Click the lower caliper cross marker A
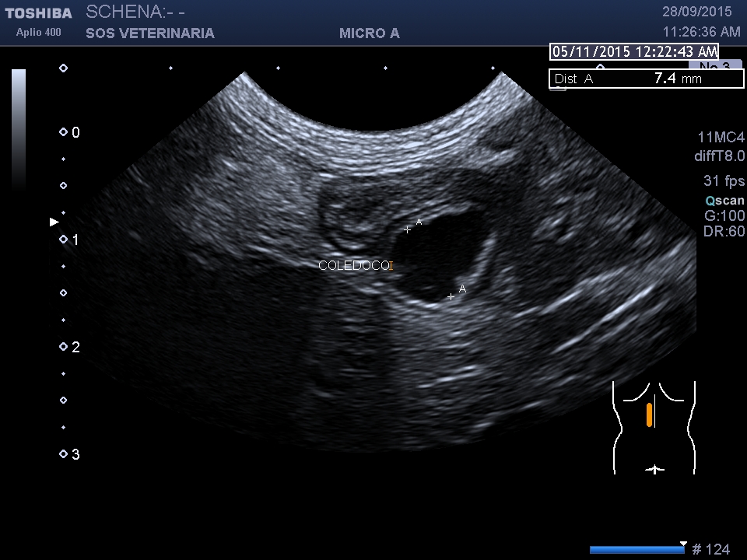Screen dimensions: 747x560 click(x=451, y=297)
